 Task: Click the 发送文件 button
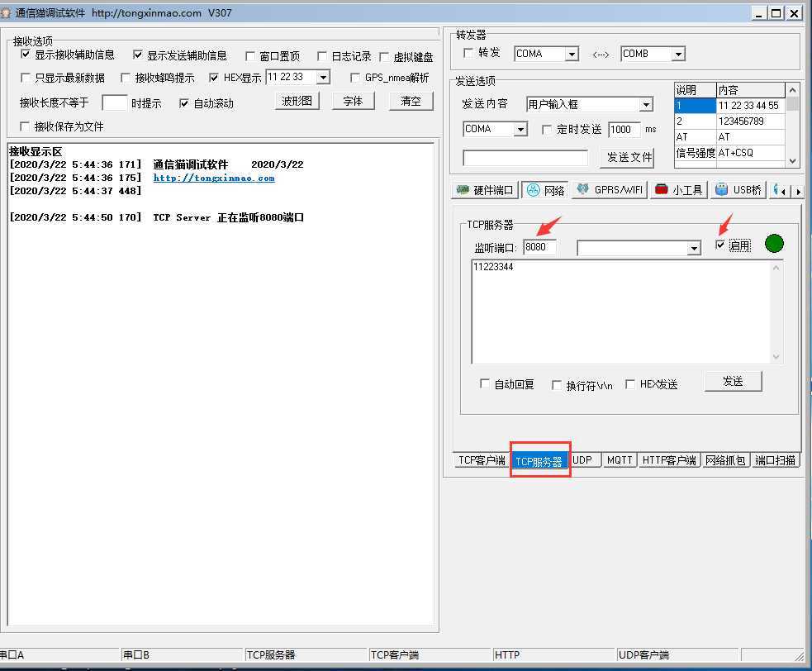pyautogui.click(x=627, y=158)
